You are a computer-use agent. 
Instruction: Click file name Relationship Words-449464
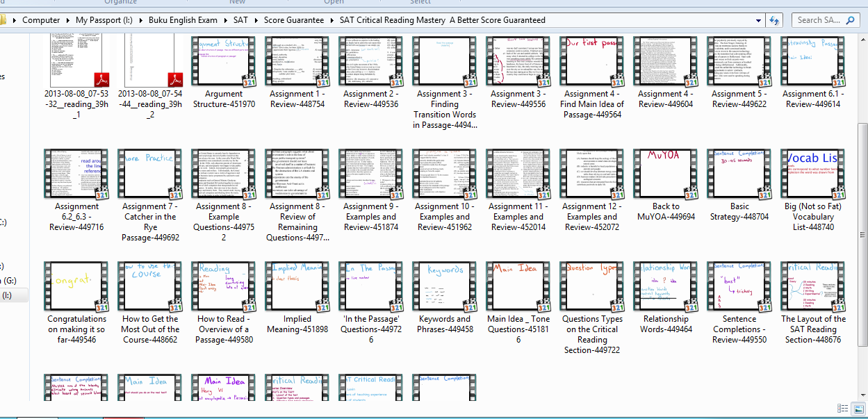(x=666, y=324)
